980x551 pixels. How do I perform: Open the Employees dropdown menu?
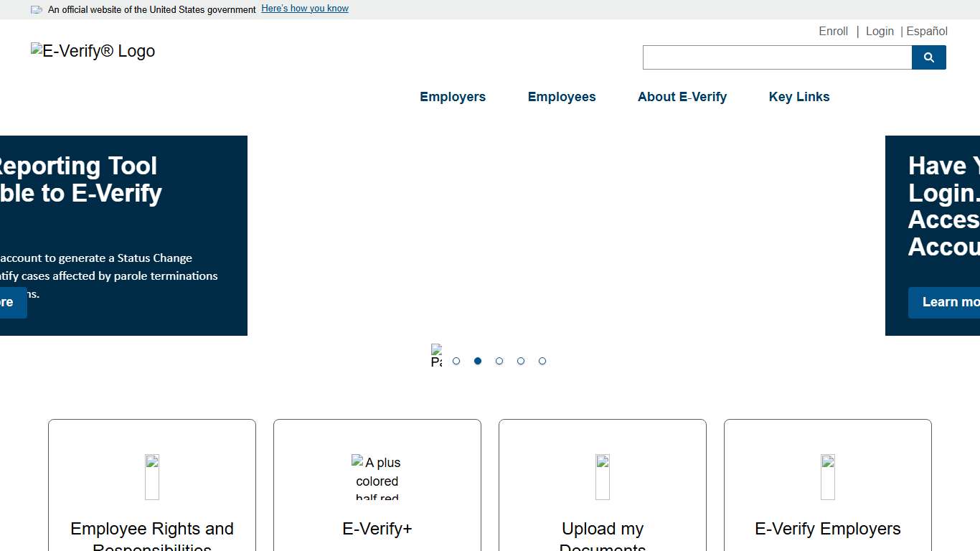click(x=562, y=97)
